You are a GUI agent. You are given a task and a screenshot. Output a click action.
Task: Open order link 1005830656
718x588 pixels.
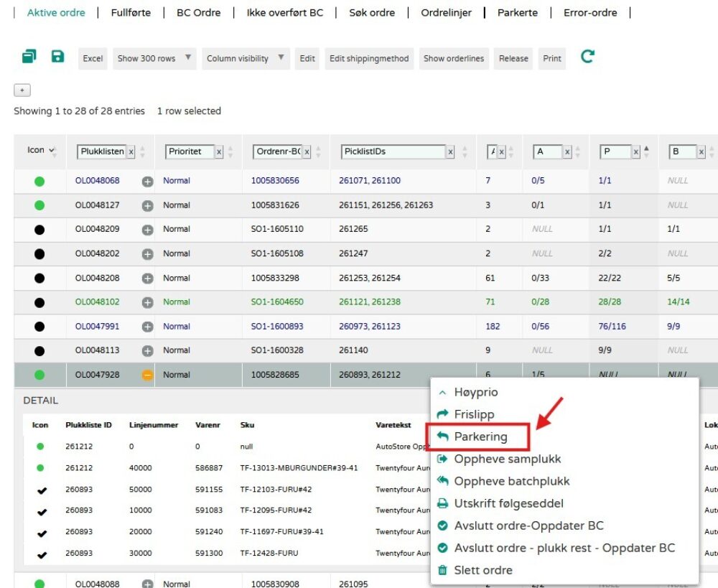(x=275, y=181)
